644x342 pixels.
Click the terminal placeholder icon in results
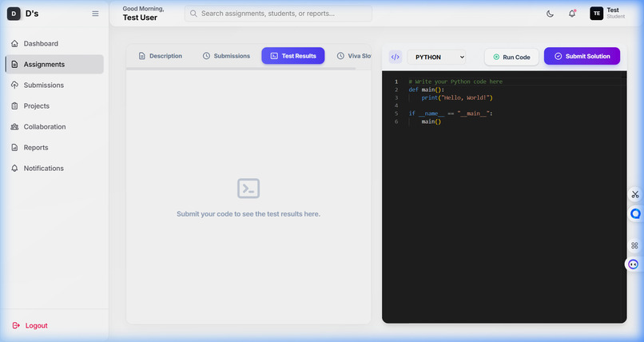point(248,189)
